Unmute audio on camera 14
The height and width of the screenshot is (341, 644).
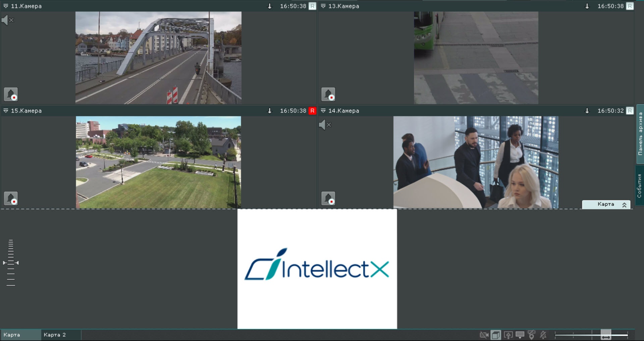325,125
